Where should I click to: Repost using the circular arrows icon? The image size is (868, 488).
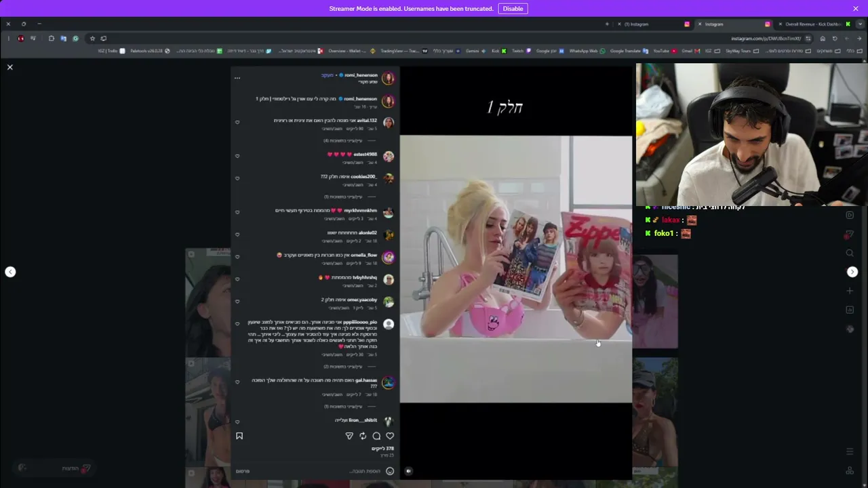pos(363,436)
